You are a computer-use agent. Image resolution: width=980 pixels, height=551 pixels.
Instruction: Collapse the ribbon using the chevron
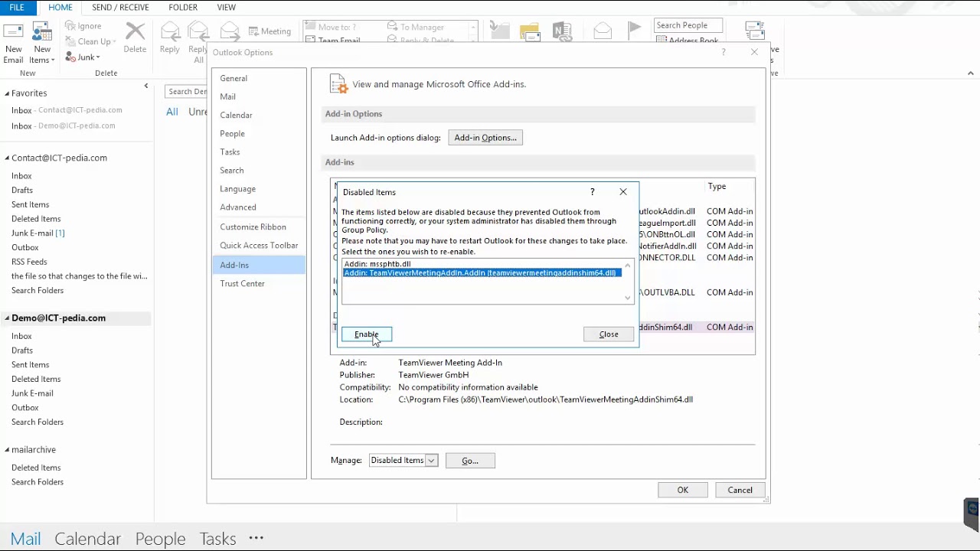[971, 73]
